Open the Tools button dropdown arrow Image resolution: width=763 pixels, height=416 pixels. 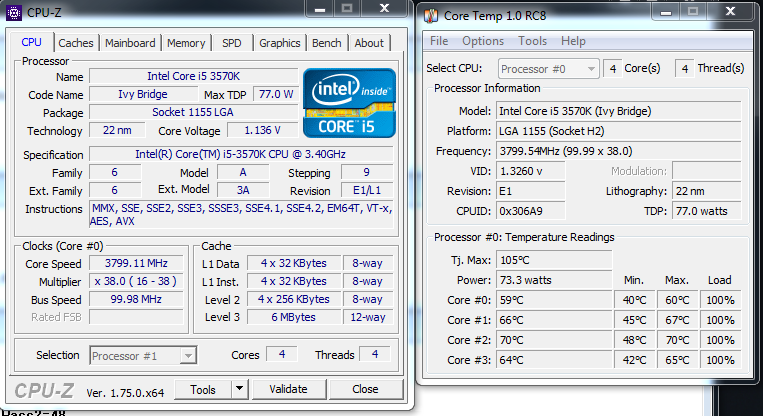[x=239, y=389]
